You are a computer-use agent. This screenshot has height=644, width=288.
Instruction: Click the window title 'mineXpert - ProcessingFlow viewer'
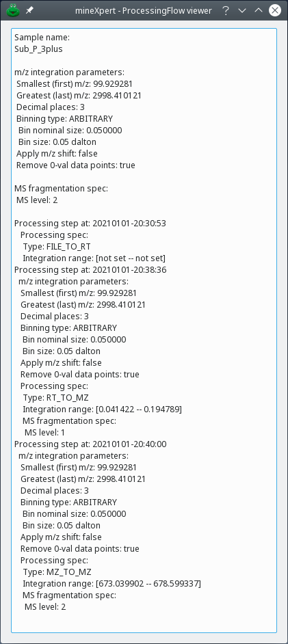pos(144,11)
